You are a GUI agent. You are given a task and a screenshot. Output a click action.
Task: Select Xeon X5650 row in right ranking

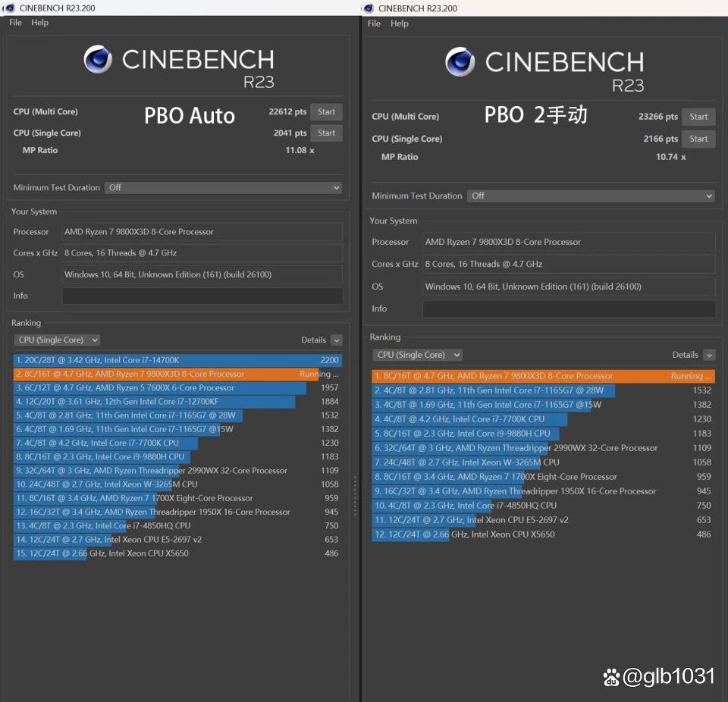pos(543,534)
